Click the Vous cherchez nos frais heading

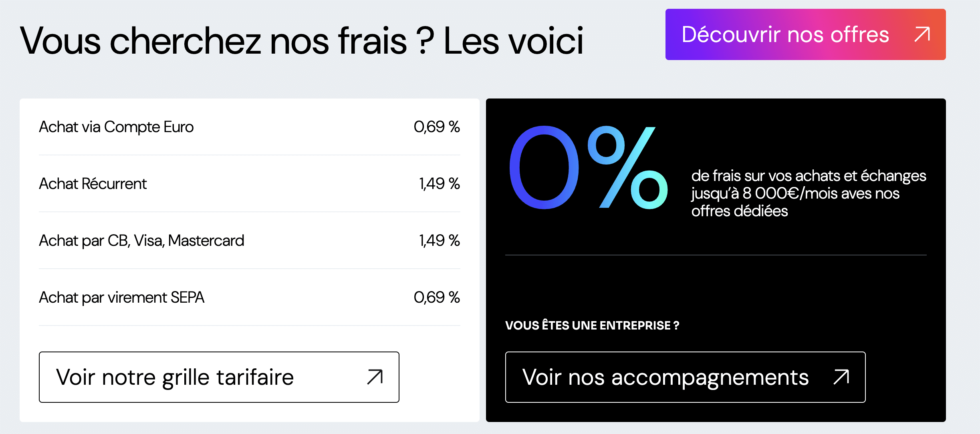coord(302,41)
